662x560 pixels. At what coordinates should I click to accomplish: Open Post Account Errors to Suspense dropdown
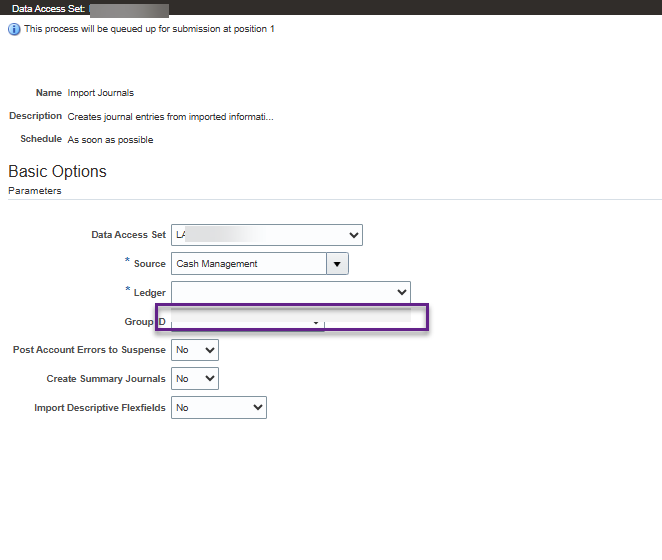195,350
